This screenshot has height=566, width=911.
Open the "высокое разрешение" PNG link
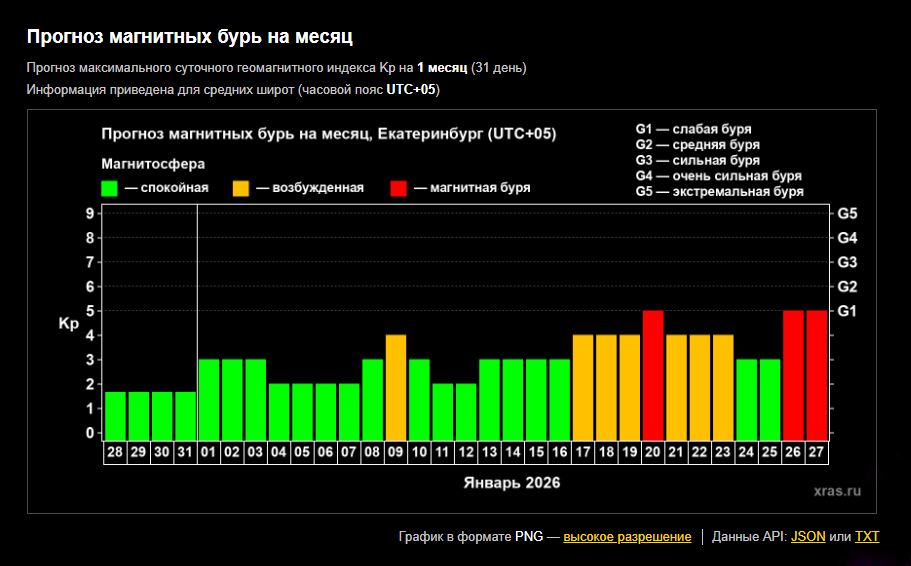[627, 537]
